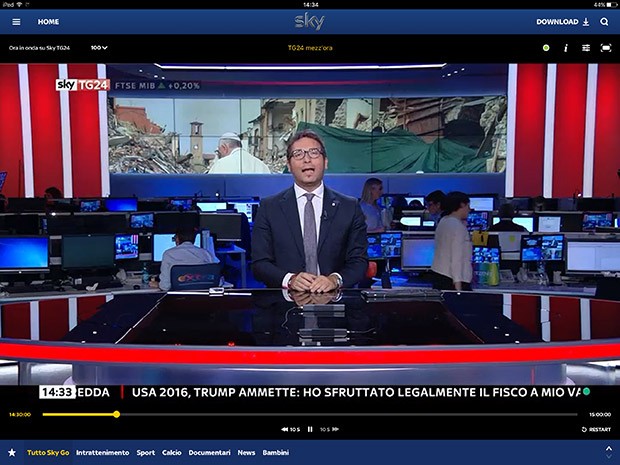Viewport: 620px width, 465px height.
Task: Pause the live stream
Action: (x=310, y=429)
